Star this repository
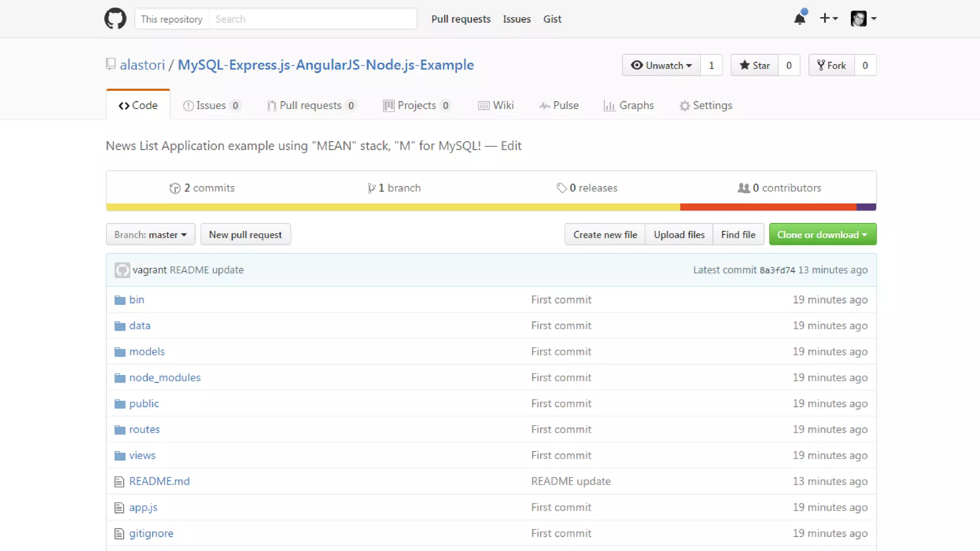This screenshot has height=551, width=980. (755, 65)
